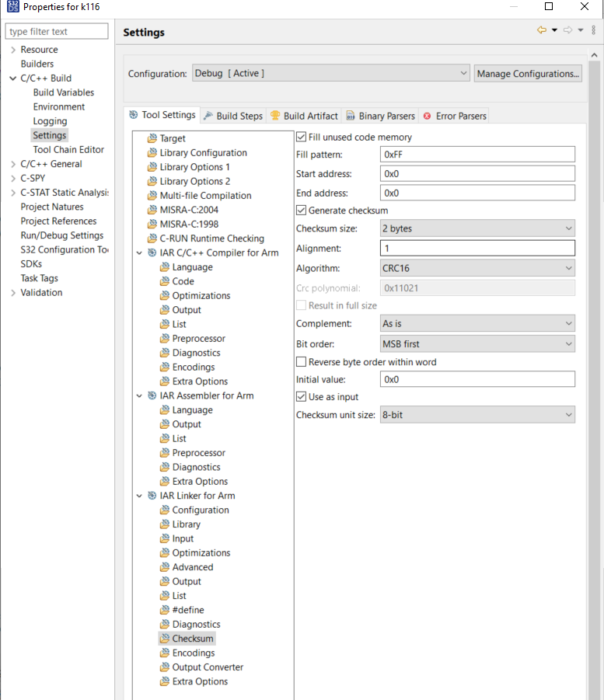
Task: Toggle Fill unused code memory checkbox
Action: 302,137
